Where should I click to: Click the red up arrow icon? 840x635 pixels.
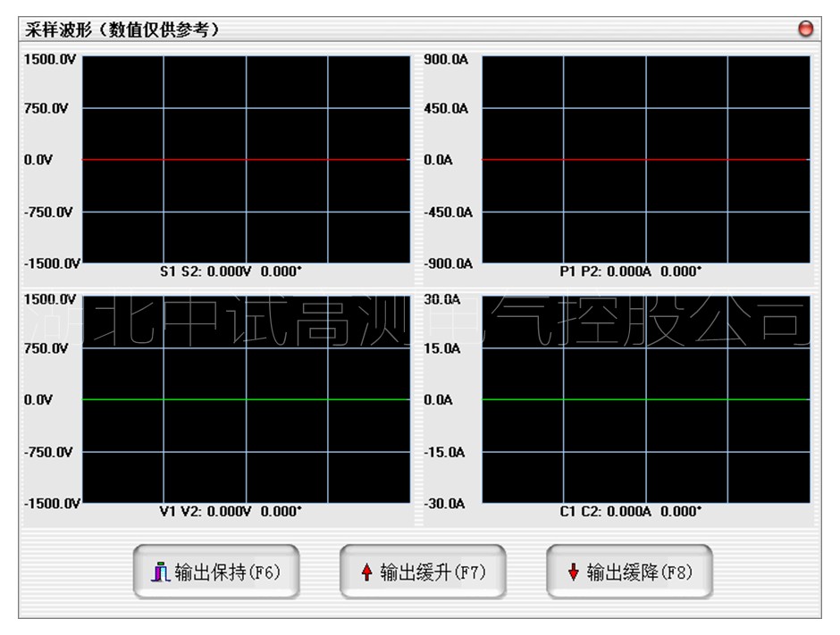point(366,573)
